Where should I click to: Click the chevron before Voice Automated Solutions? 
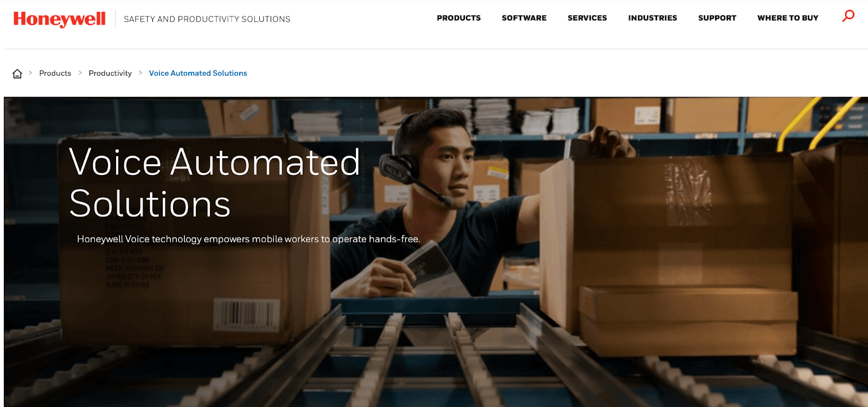[140, 73]
